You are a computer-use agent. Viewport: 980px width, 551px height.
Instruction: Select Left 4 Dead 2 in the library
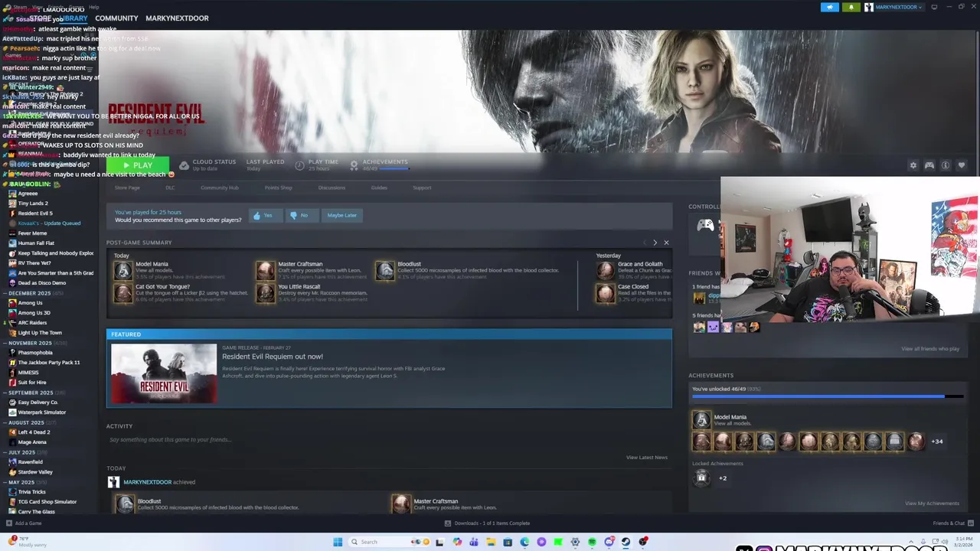(34, 432)
